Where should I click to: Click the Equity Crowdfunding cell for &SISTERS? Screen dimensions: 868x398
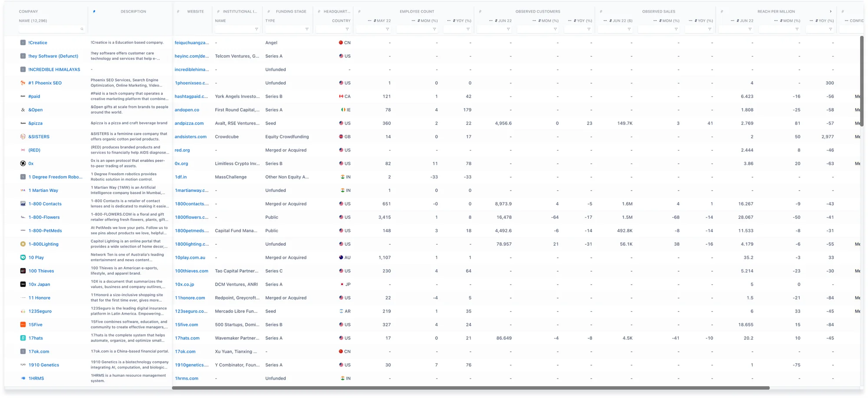click(x=287, y=137)
